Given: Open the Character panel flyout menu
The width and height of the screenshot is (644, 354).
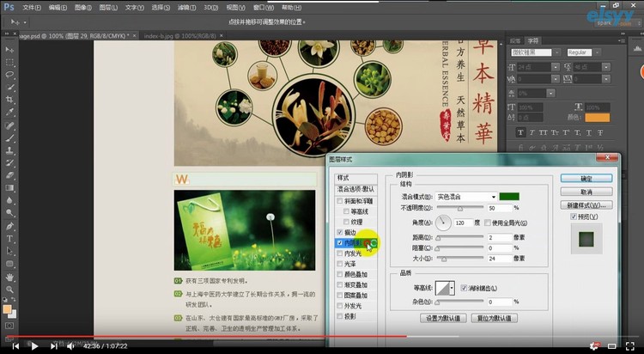Looking at the screenshot, I should pos(622,40).
